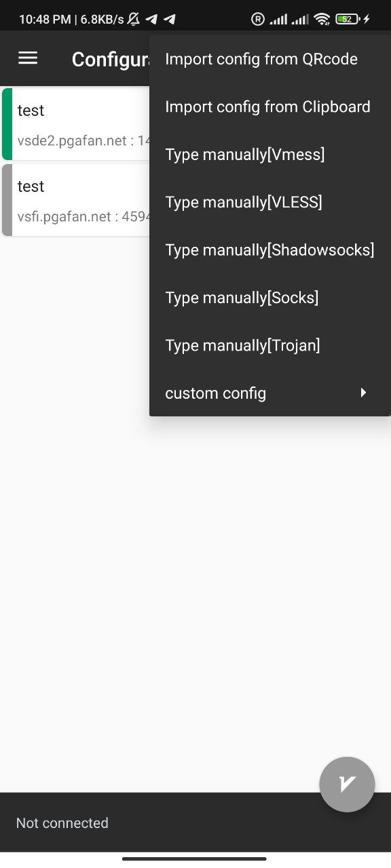The width and height of the screenshot is (391, 868).
Task: Select Type manually[Shadowsocks] option
Action: tap(270, 250)
